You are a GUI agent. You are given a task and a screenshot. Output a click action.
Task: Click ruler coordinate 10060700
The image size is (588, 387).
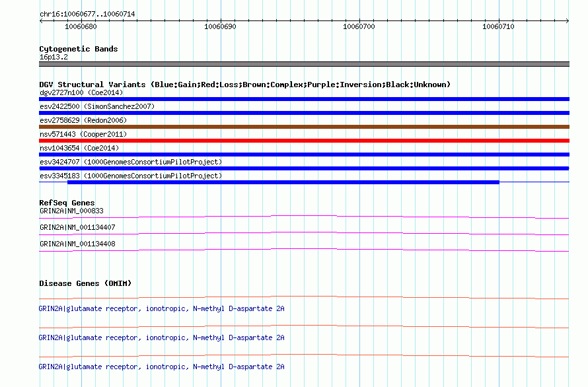(x=359, y=26)
